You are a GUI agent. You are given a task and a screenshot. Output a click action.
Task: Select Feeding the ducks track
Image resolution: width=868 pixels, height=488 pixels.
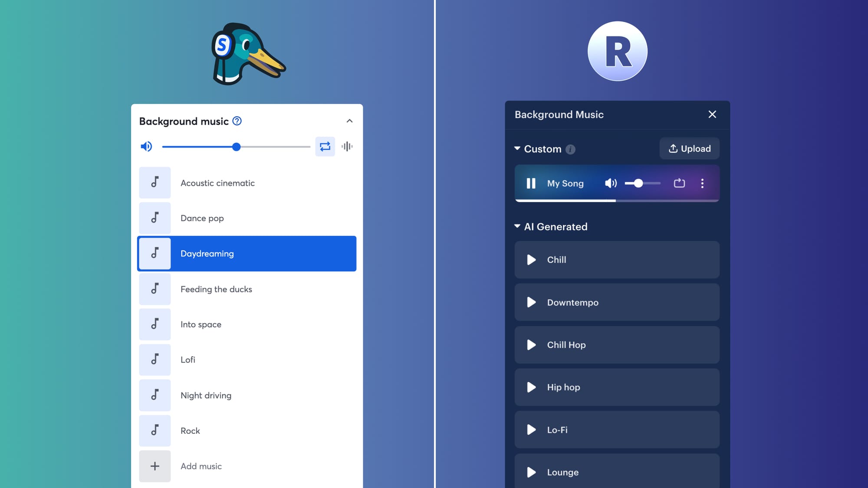tap(246, 289)
